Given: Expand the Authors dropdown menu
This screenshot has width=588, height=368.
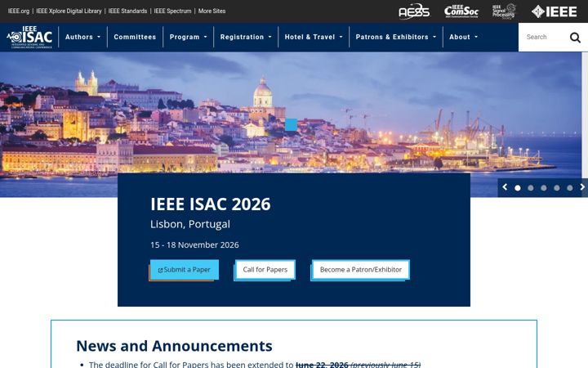Looking at the screenshot, I should (82, 37).
